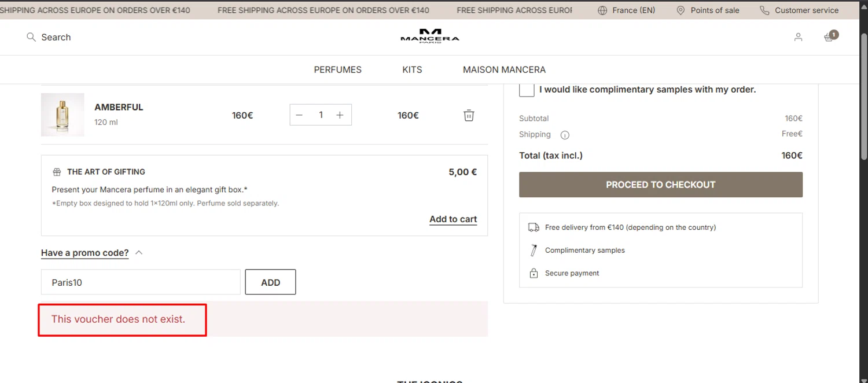The height and width of the screenshot is (383, 868).
Task: Tick the complimentary samples checkbox
Action: (x=527, y=90)
